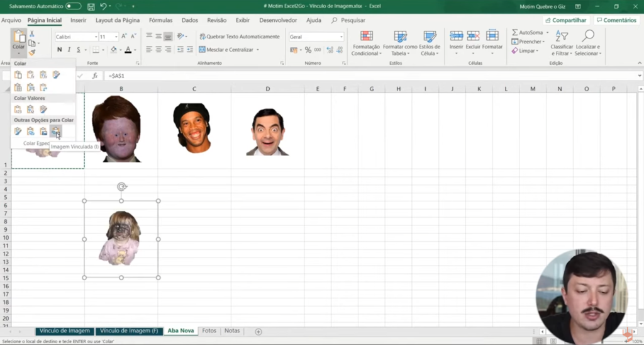Toggle thousands separator (000) style
Image resolution: width=644 pixels, height=345 pixels.
pyautogui.click(x=318, y=50)
